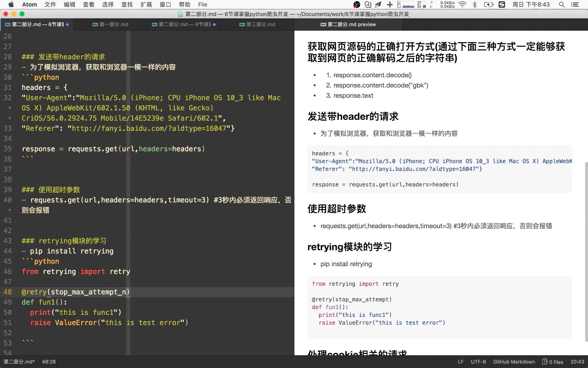This screenshot has width=588, height=368.
Task: Click the CPU usage graph in menu bar
Action: coord(408,5)
